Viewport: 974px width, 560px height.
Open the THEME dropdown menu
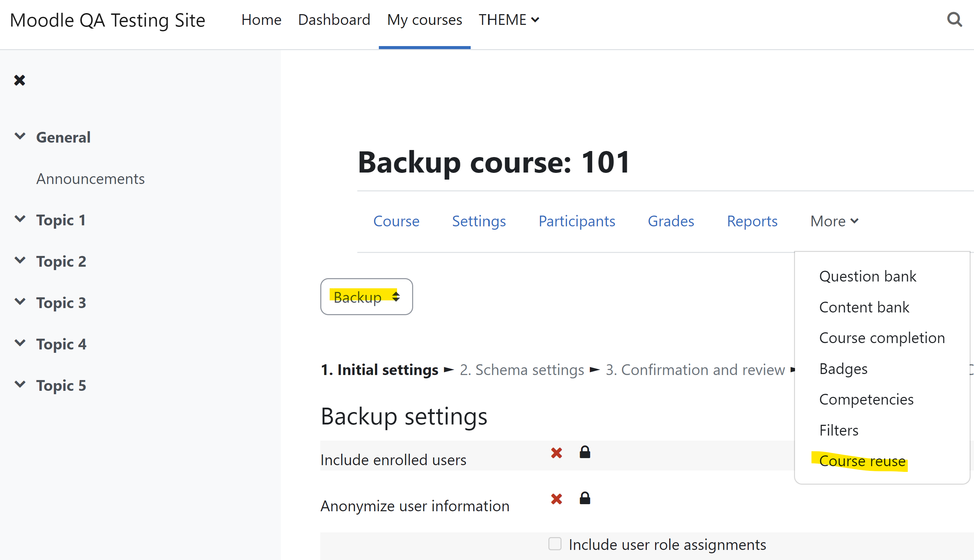[509, 20]
